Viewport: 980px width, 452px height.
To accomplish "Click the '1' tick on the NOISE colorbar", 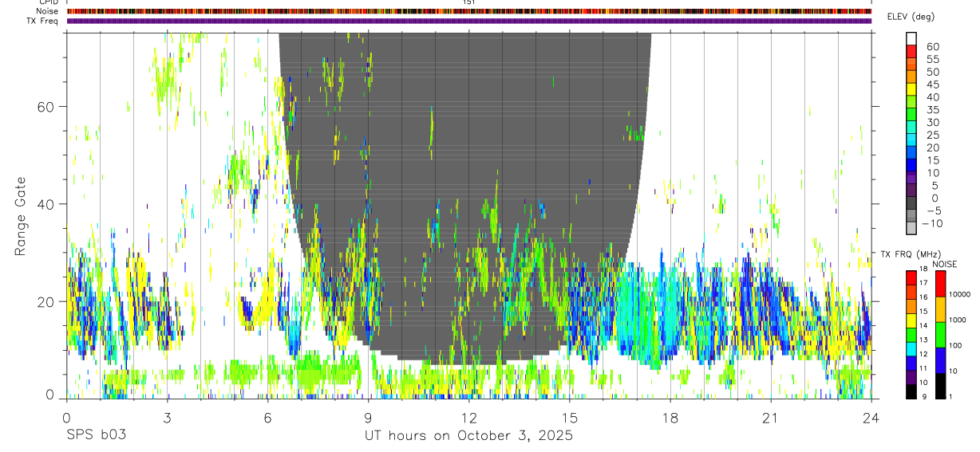I will (951, 397).
